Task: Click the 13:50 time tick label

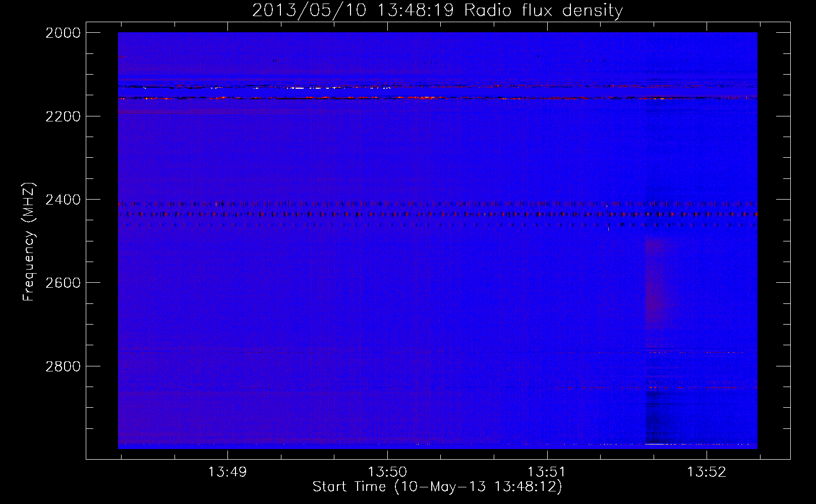Action: 387,472
